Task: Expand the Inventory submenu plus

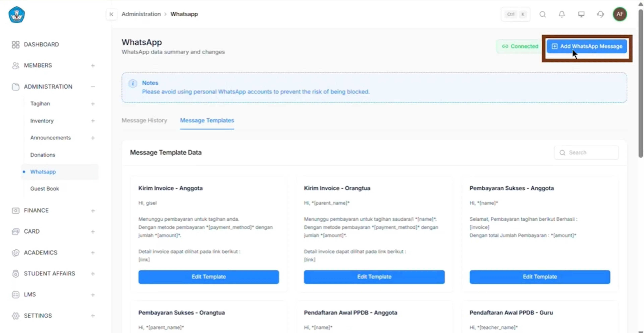Action: 93,121
